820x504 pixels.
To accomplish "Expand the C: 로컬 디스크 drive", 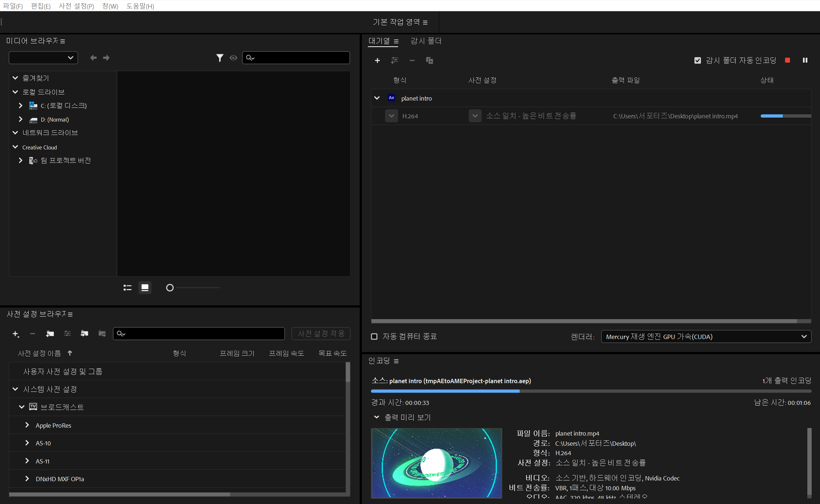I will click(x=21, y=106).
